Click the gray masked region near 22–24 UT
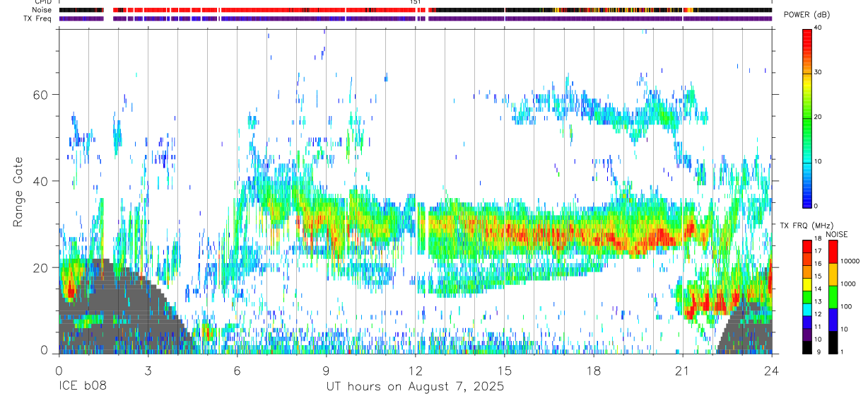Screen dimensions: 868x401 [749, 329]
